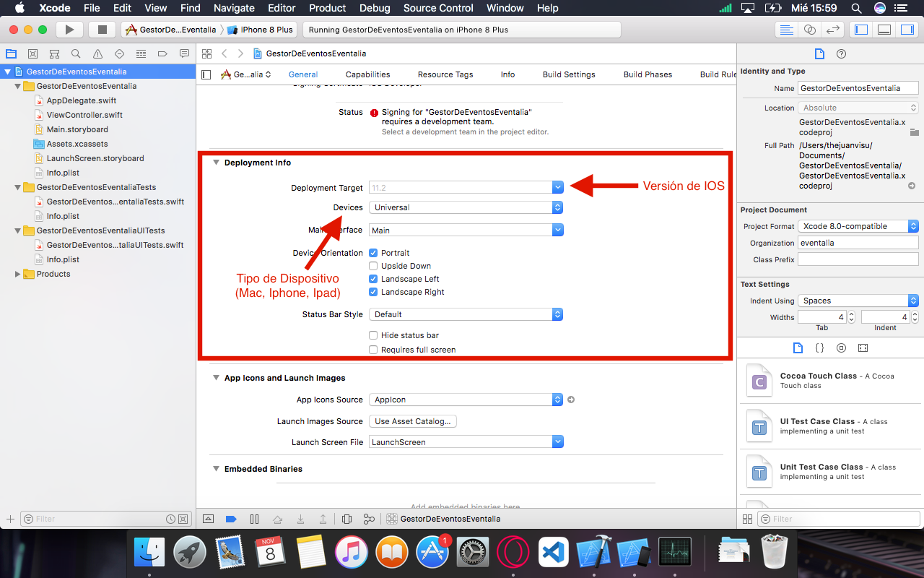
Task: Uncheck Landscape Right orientation
Action: pos(373,292)
